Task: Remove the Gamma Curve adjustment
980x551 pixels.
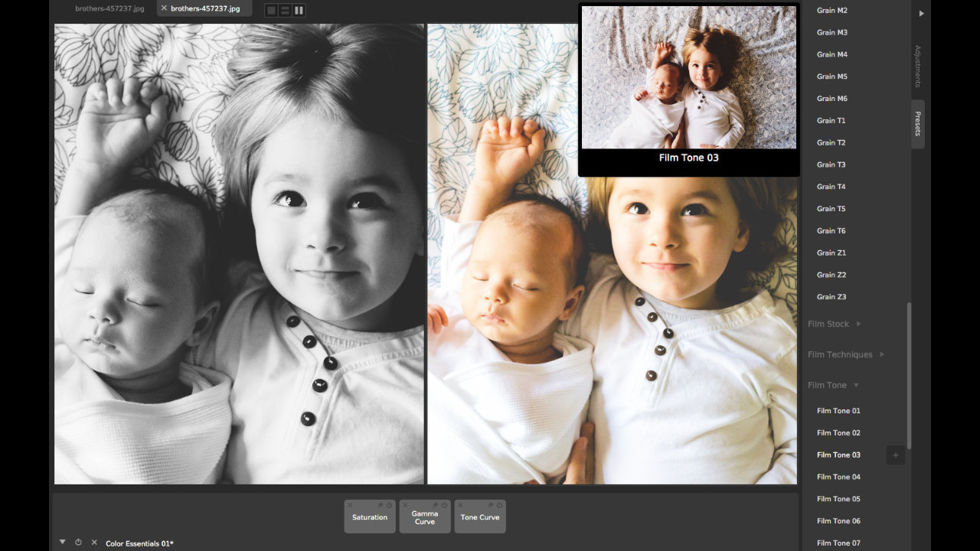Action: [x=404, y=505]
